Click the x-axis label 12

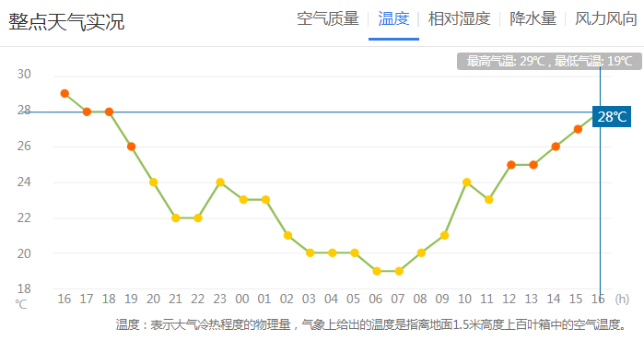[x=509, y=300]
